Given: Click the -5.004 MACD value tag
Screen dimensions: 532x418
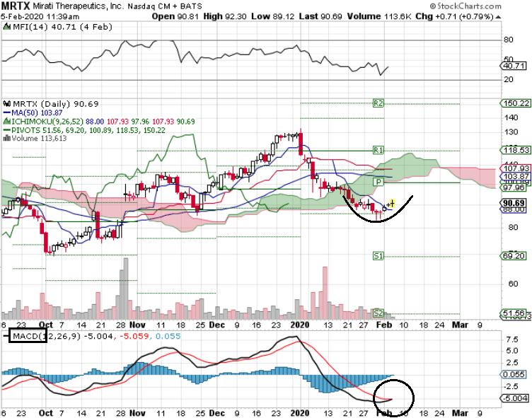Looking at the screenshot, I should [x=515, y=398].
